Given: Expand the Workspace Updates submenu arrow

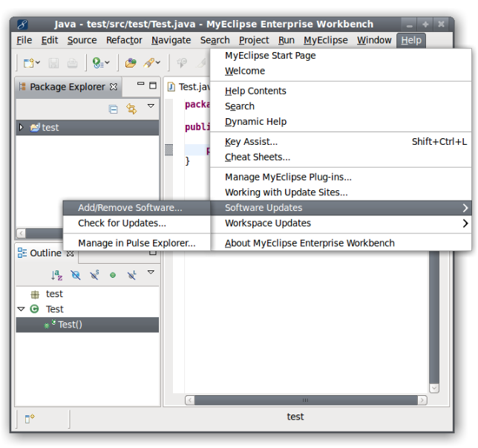Looking at the screenshot, I should (x=465, y=224).
